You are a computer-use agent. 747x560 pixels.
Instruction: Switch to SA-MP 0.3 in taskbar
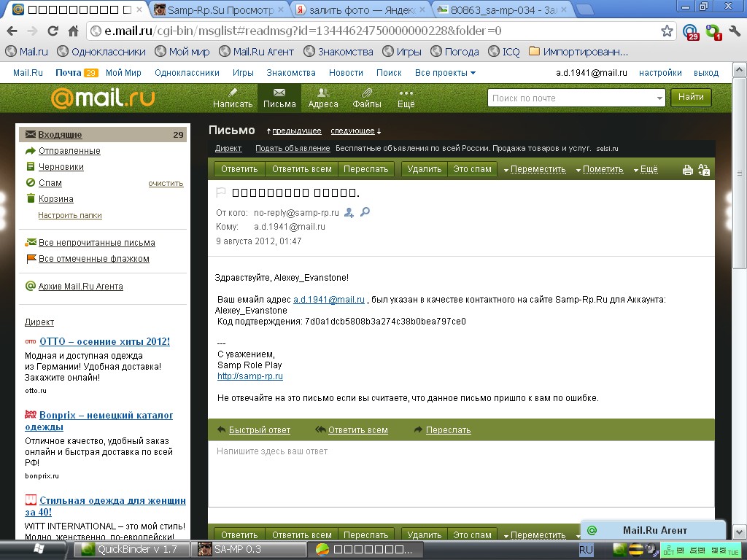click(248, 550)
